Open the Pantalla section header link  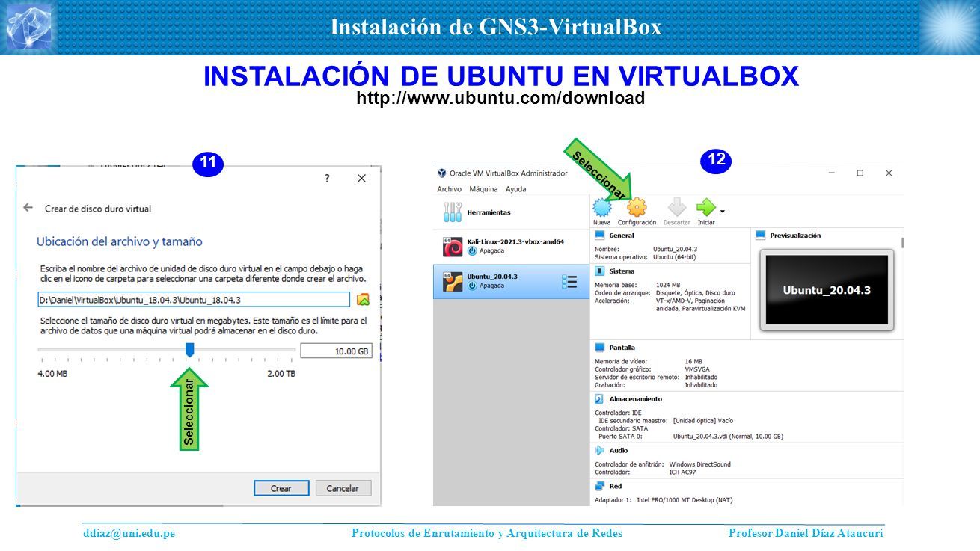(622, 348)
